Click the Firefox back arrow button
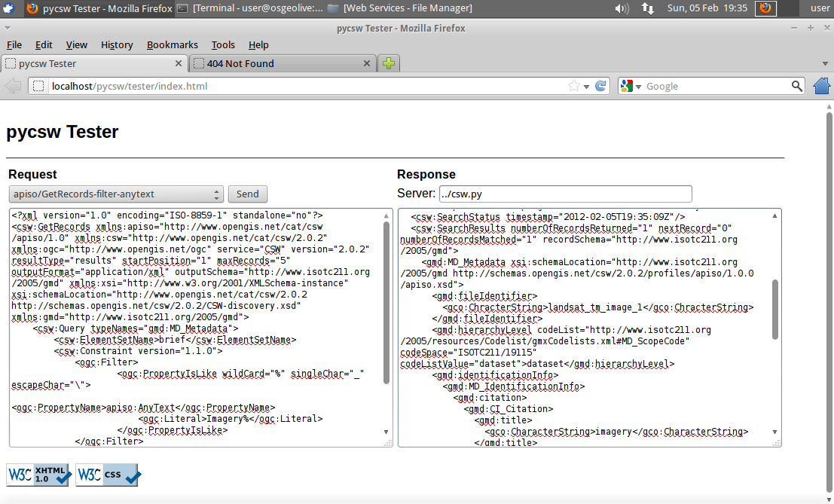Screen dimensions: 834x504 click(13, 86)
